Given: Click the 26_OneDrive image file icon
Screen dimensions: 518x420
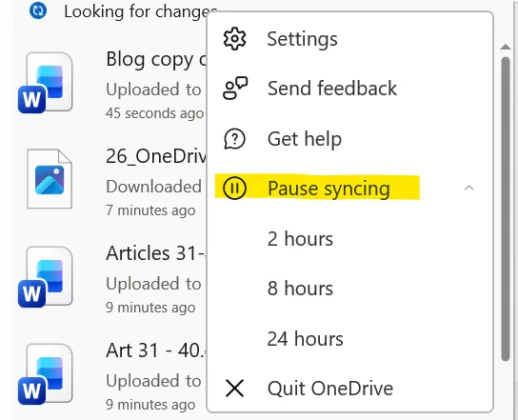Looking at the screenshot, I should (x=50, y=179).
